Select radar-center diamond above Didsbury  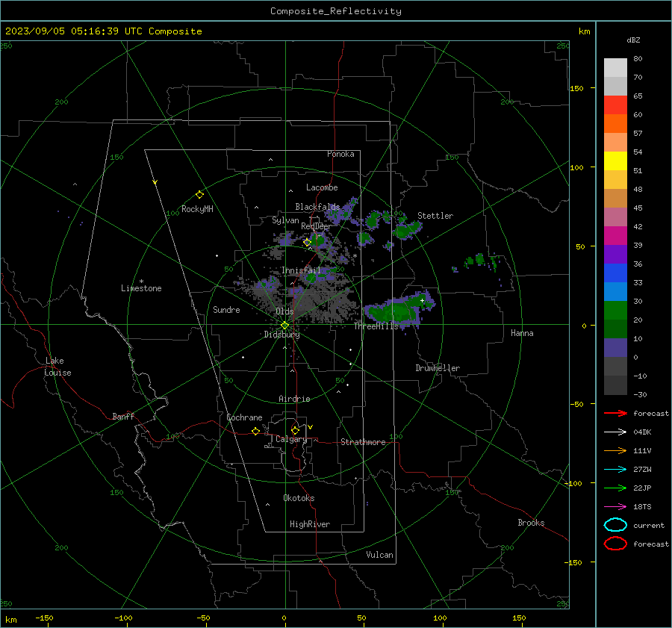click(x=284, y=326)
